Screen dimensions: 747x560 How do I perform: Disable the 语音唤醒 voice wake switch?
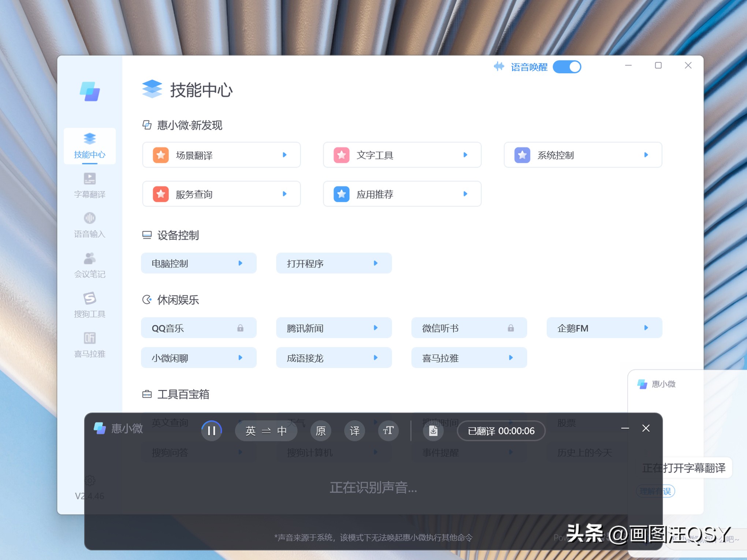coord(567,67)
